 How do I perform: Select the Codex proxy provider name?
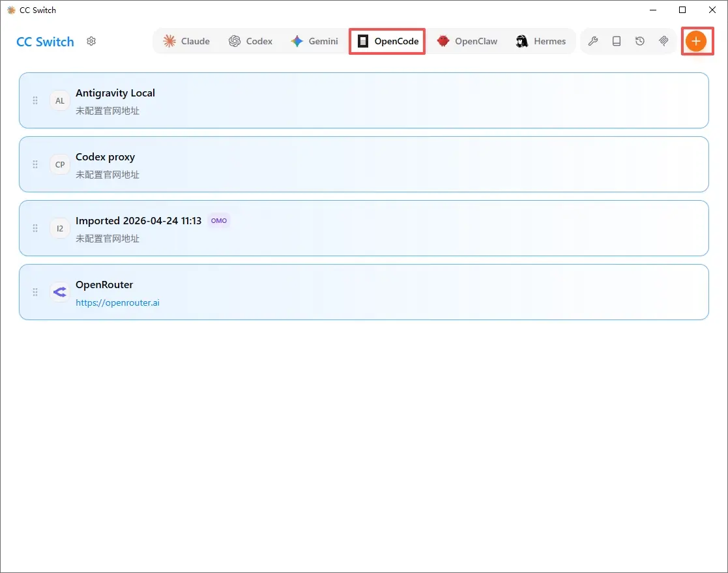pyautogui.click(x=106, y=157)
